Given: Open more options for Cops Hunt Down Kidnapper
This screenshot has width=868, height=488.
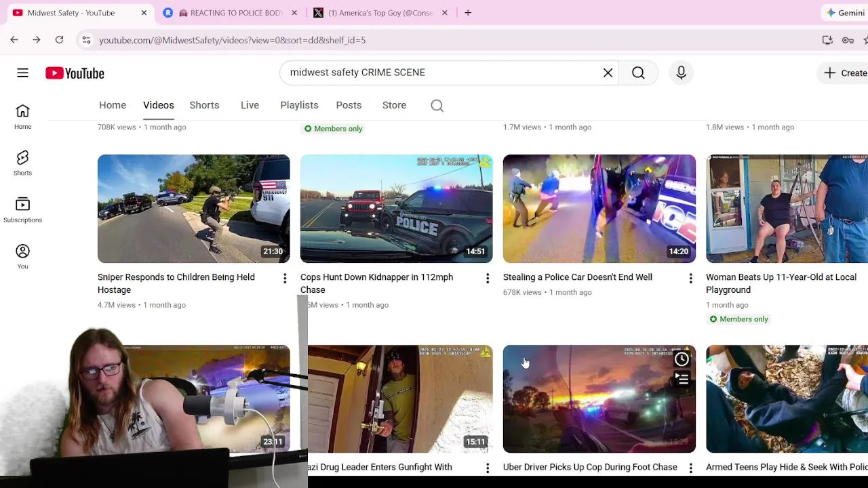Looking at the screenshot, I should coord(487,279).
